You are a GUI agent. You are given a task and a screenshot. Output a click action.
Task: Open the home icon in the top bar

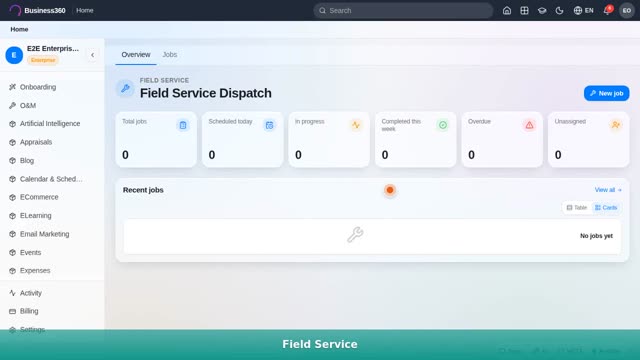tap(507, 11)
